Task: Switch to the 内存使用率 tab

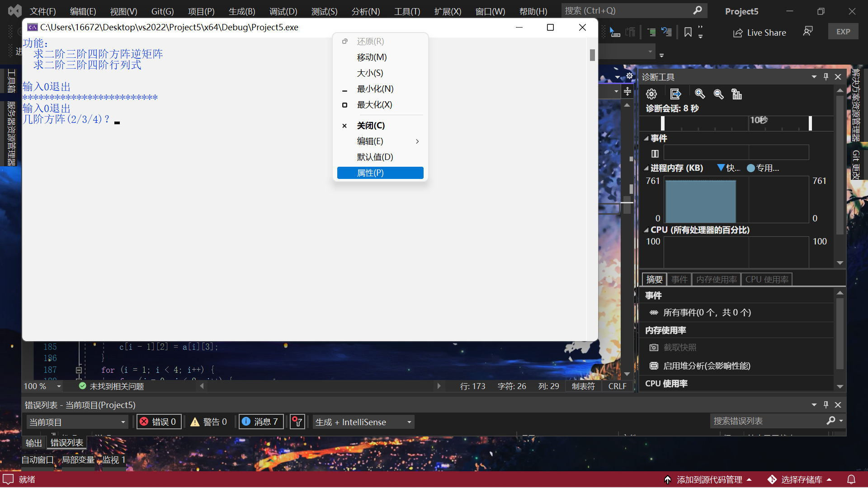Action: pyautogui.click(x=716, y=279)
